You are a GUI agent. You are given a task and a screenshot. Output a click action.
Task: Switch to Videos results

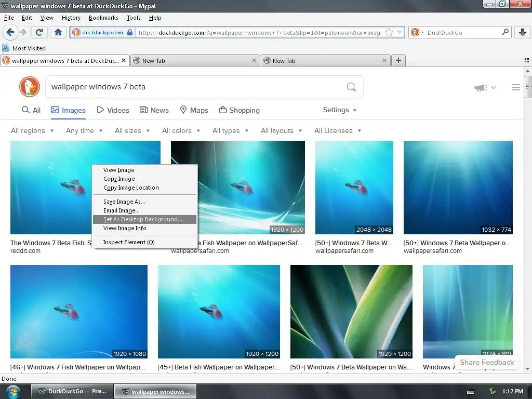pyautogui.click(x=113, y=110)
